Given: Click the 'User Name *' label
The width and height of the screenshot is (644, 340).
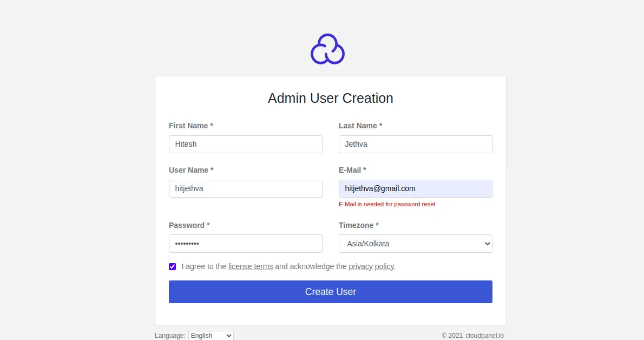Looking at the screenshot, I should tap(191, 170).
